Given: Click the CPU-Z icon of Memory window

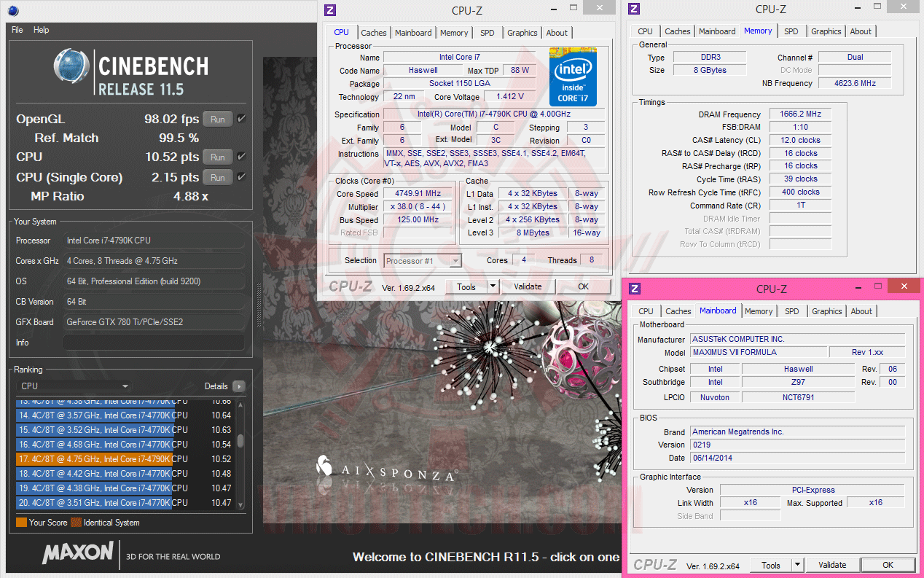Looking at the screenshot, I should pos(634,9).
